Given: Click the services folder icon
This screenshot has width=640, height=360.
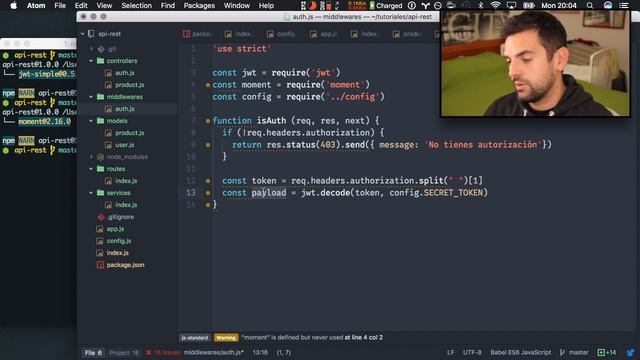Looking at the screenshot, I should (100, 193).
